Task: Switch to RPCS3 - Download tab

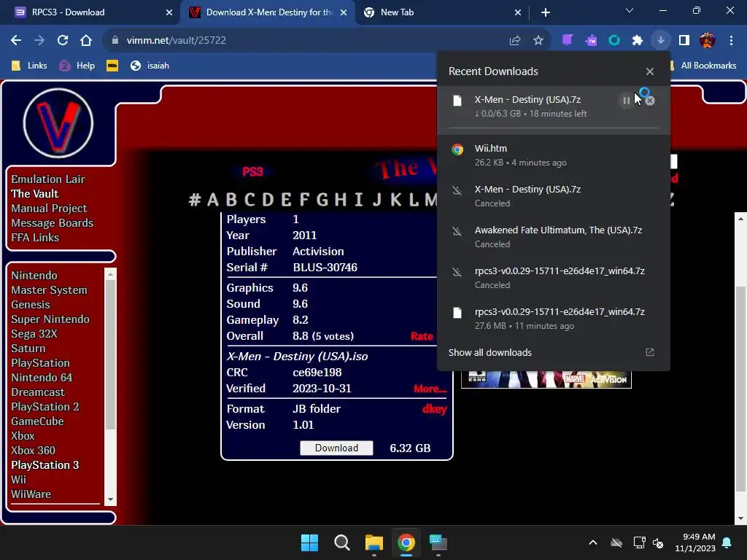Action: (x=89, y=12)
